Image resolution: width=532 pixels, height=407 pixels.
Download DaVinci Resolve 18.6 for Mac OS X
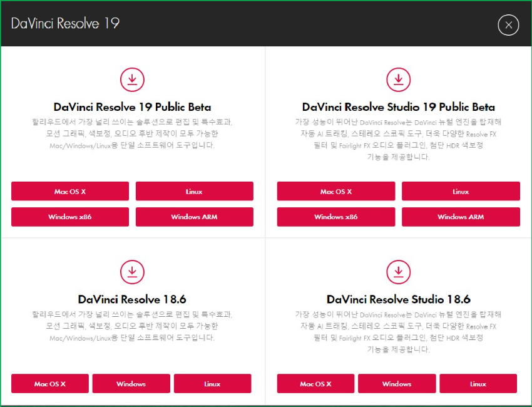pos(50,384)
